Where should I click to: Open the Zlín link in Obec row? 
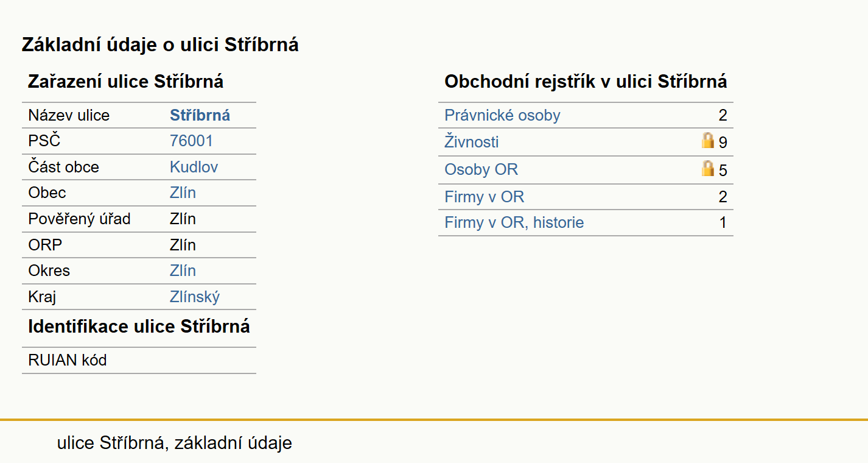pyautogui.click(x=183, y=193)
